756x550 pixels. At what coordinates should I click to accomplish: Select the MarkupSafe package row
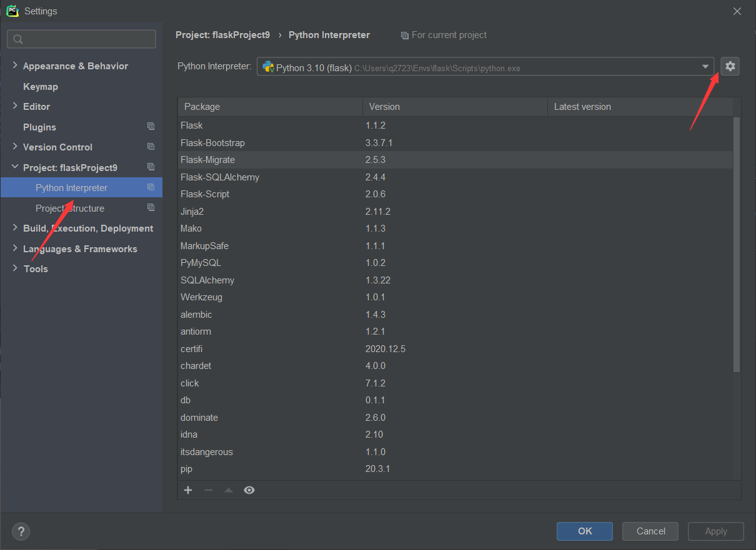pos(455,246)
